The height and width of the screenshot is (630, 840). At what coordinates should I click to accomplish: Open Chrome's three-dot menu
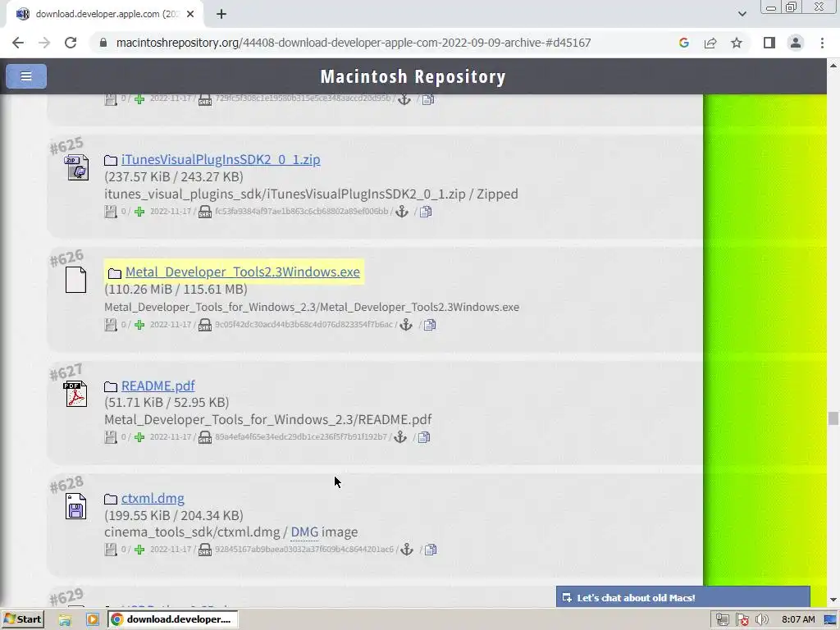[x=822, y=43]
